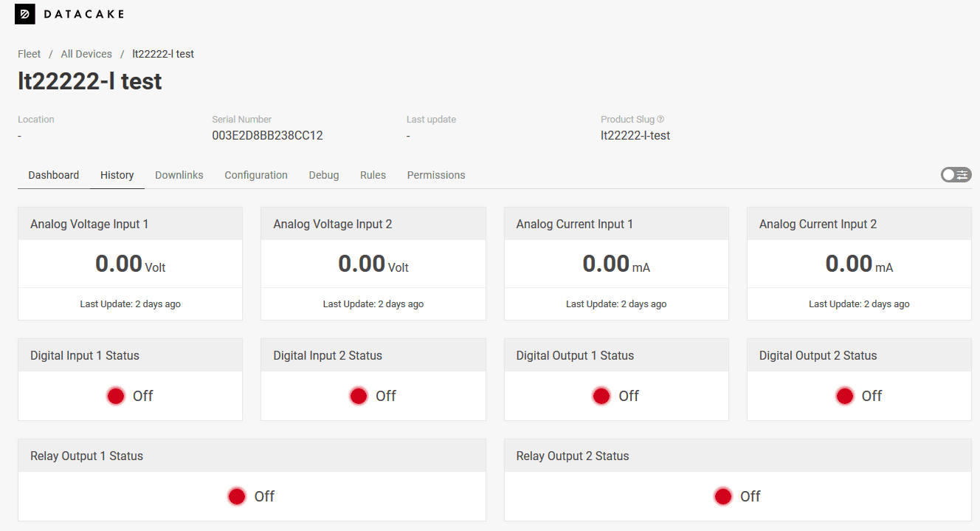Navigate to All Devices breadcrumb
The image size is (980, 531).
[x=86, y=54]
